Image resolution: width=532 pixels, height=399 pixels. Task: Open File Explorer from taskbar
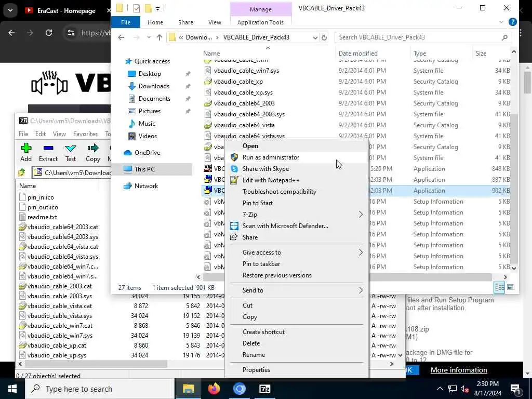pos(188,389)
